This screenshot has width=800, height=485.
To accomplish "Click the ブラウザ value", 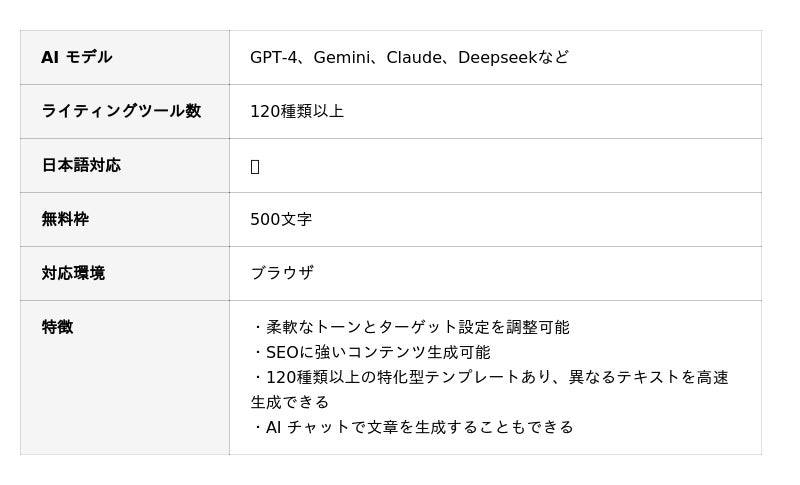I will pos(282,273).
